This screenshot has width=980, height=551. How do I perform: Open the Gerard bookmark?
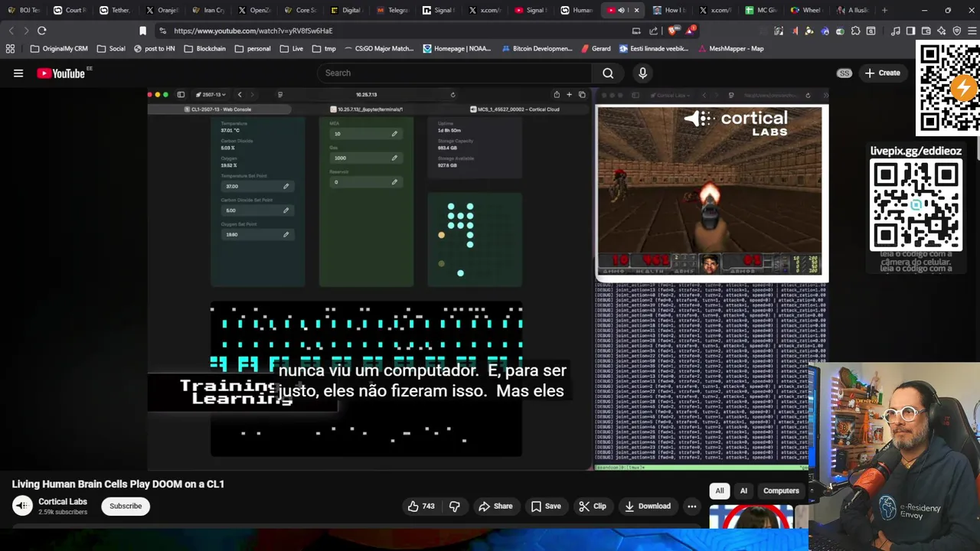coord(596,48)
